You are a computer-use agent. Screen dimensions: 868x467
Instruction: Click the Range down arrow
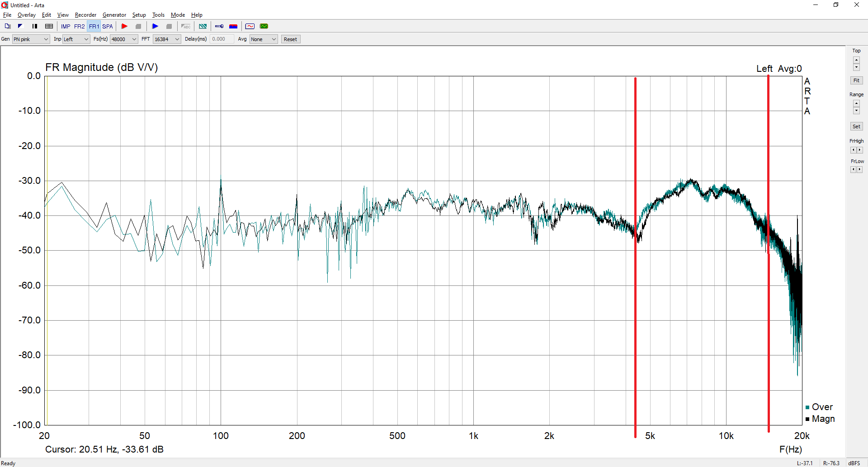tap(856, 111)
